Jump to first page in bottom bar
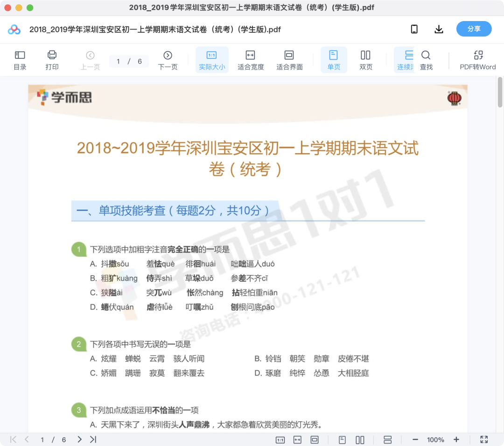504x446 pixels. [x=13, y=439]
